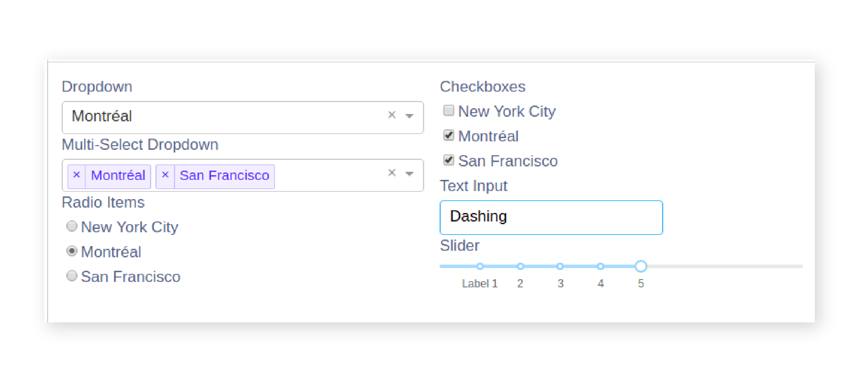Select New York City radio item

72,226
